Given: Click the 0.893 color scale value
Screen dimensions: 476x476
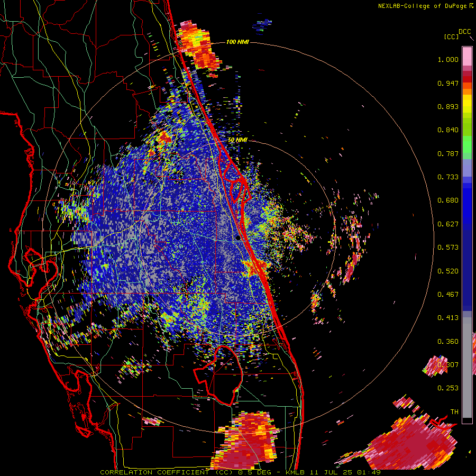Looking at the screenshot, I should [x=448, y=106].
